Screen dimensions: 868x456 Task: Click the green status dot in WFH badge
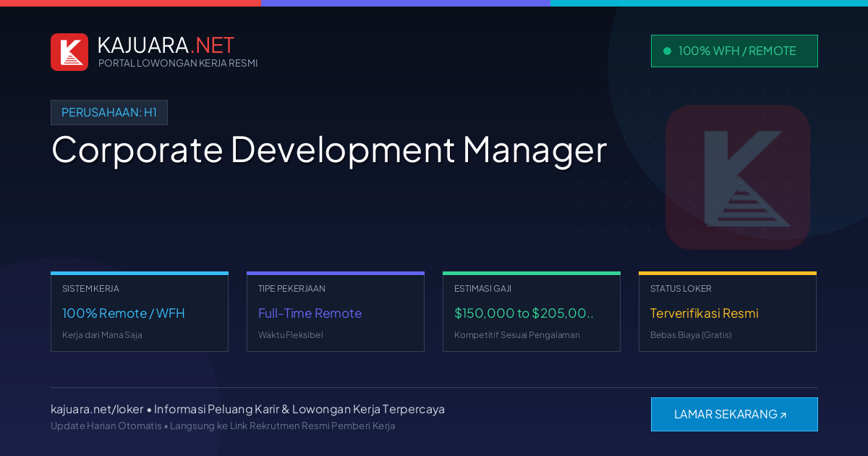667,51
